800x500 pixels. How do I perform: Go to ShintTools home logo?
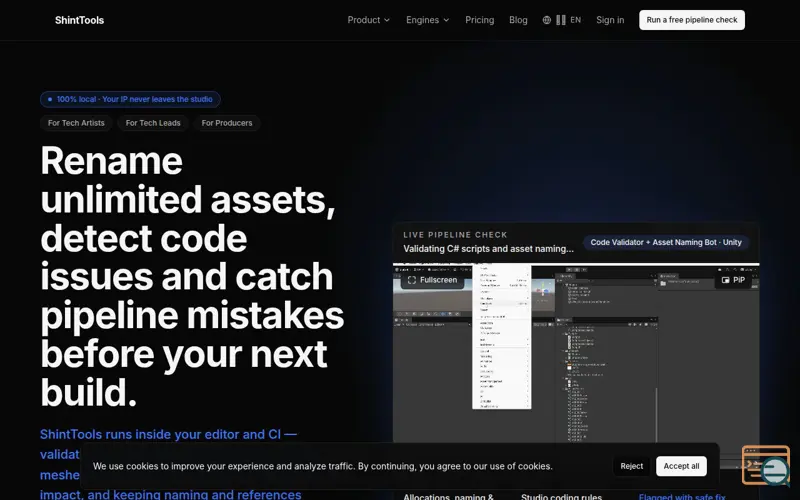80,20
